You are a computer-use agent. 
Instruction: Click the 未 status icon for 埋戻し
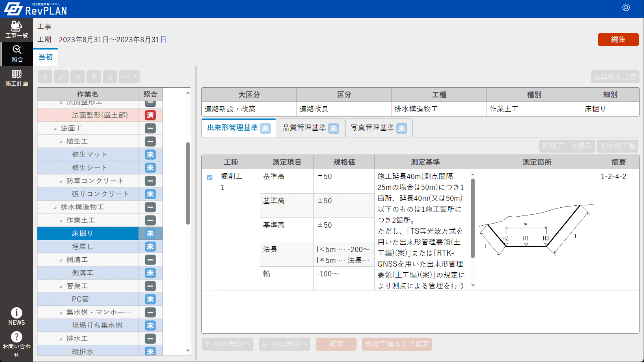[x=150, y=247]
